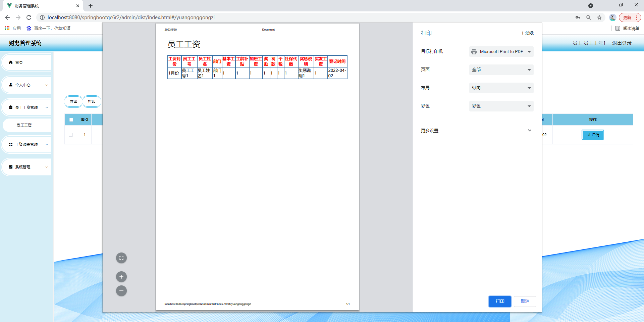Image resolution: width=644 pixels, height=322 pixels.
Task: Click the blue 打印 button to print
Action: coord(500,302)
